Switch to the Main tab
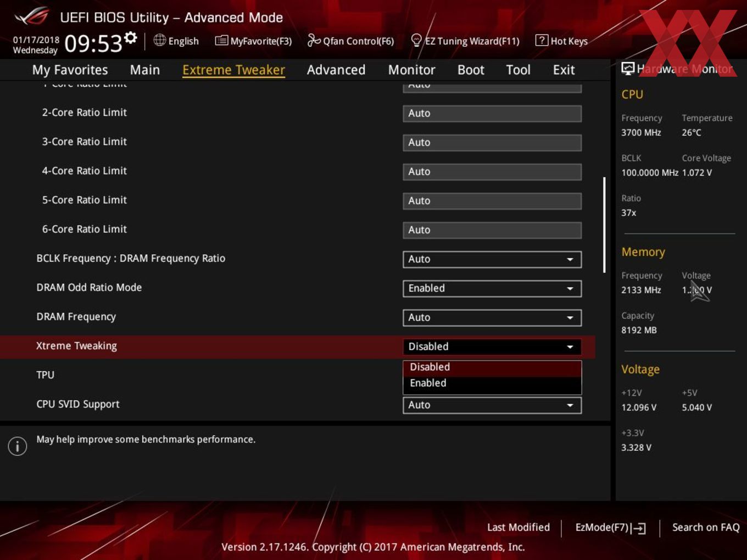The height and width of the screenshot is (560, 747). 145,70
